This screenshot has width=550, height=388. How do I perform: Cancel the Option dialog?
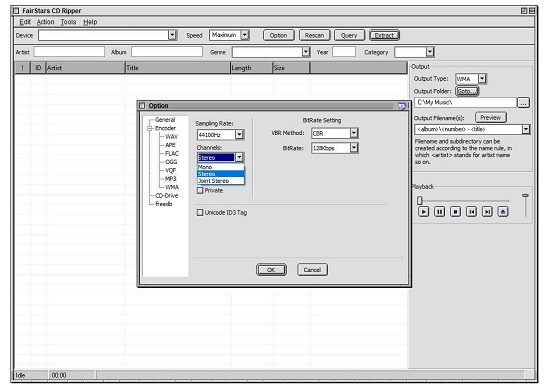pyautogui.click(x=312, y=270)
